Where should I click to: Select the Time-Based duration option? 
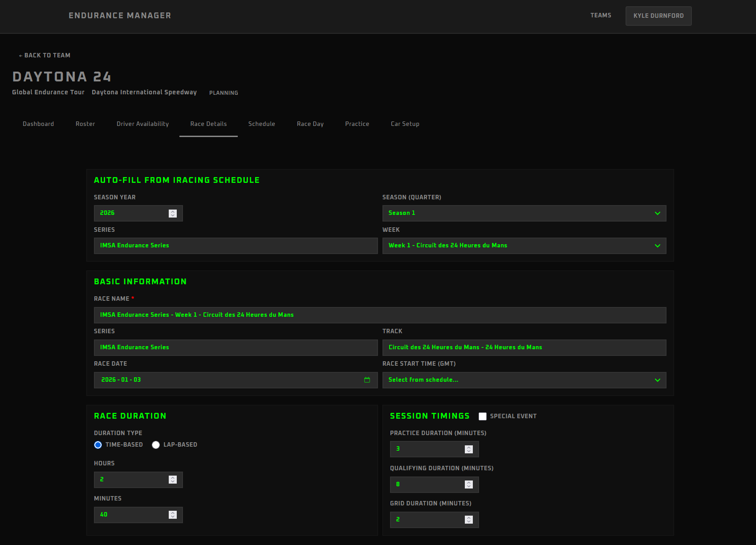point(98,445)
